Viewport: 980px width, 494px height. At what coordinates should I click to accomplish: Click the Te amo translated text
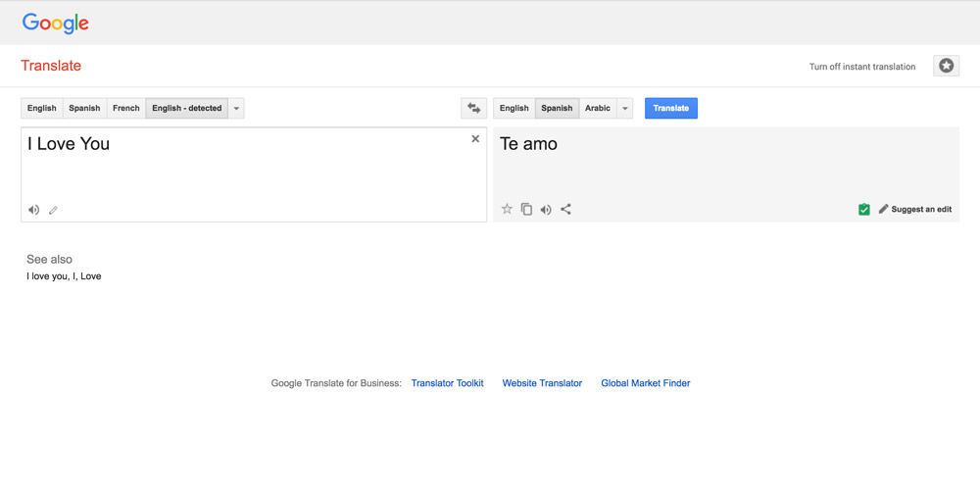(x=528, y=144)
